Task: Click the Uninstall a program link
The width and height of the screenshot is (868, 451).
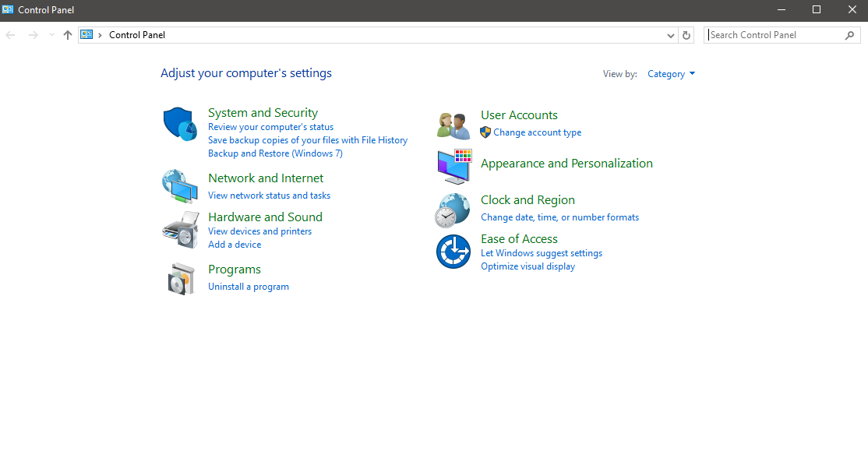Action: click(x=249, y=287)
